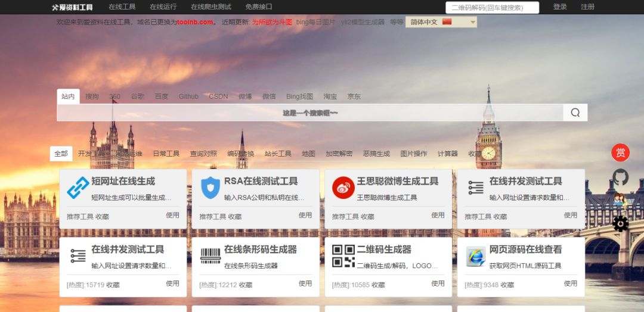Select the Github search tab
Screen dimensions: 644x312
188,96
